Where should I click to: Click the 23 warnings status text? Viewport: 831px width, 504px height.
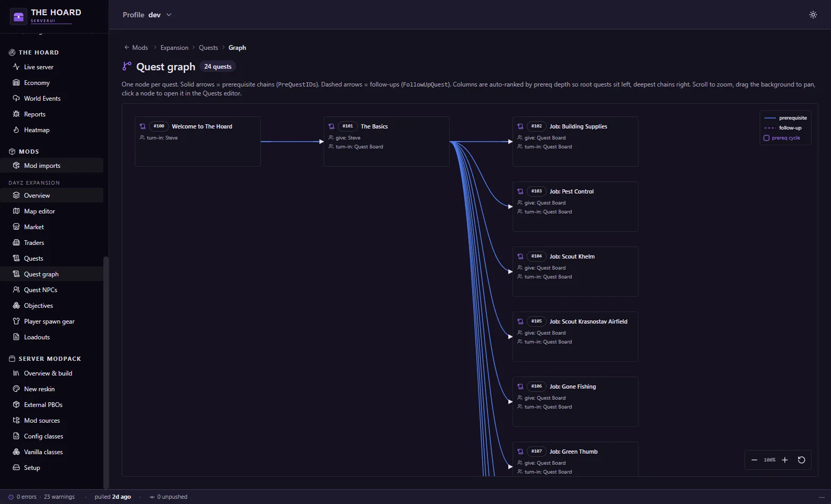pos(59,497)
